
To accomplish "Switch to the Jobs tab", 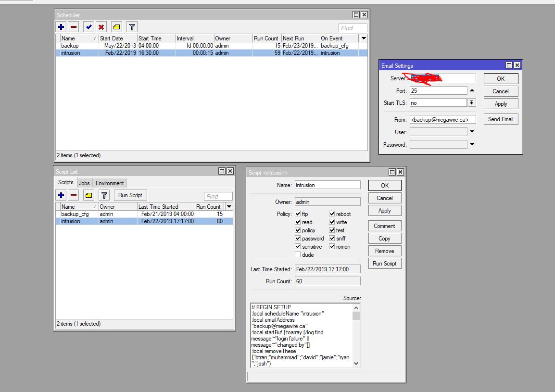I will click(84, 183).
